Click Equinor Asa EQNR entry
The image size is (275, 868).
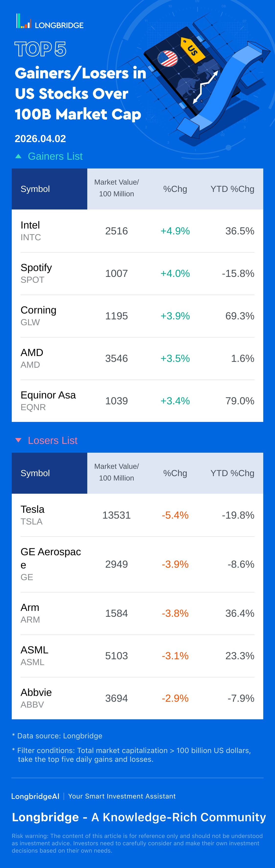click(48, 401)
